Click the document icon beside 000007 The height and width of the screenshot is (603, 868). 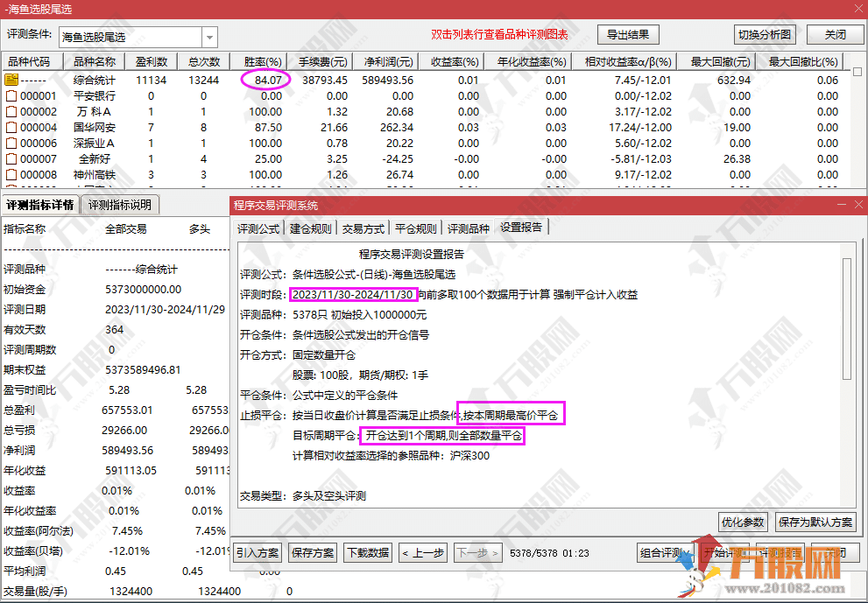point(11,158)
